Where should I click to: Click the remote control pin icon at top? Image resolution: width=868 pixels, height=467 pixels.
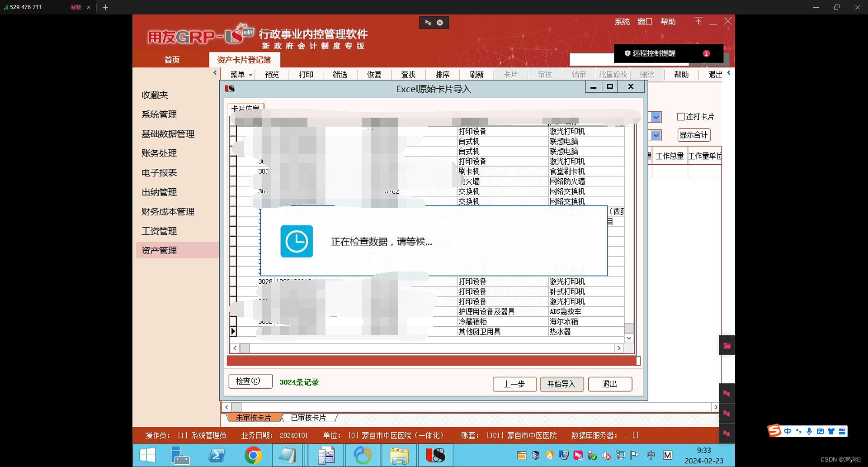click(428, 23)
